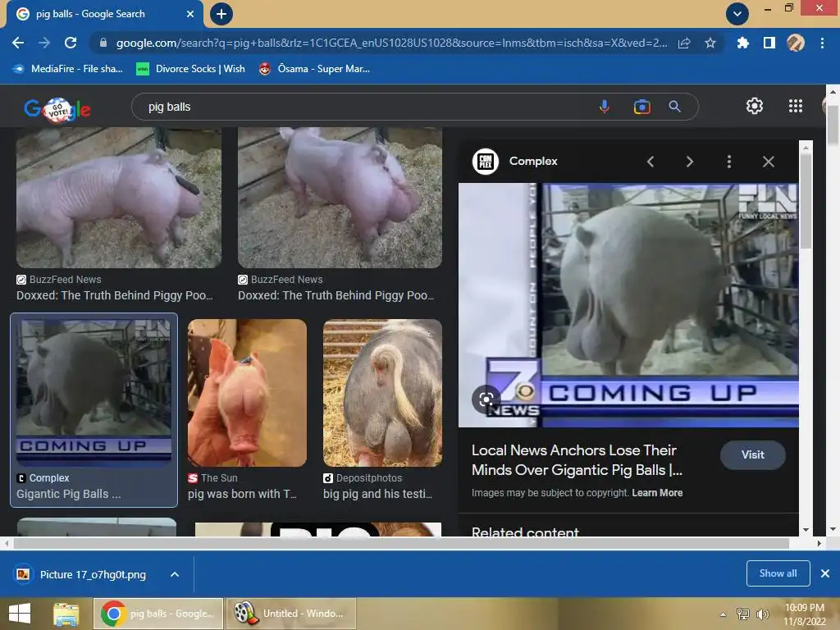Open the Osama Super Mario bookmark
Viewport: 840px width, 630px height.
[x=314, y=69]
